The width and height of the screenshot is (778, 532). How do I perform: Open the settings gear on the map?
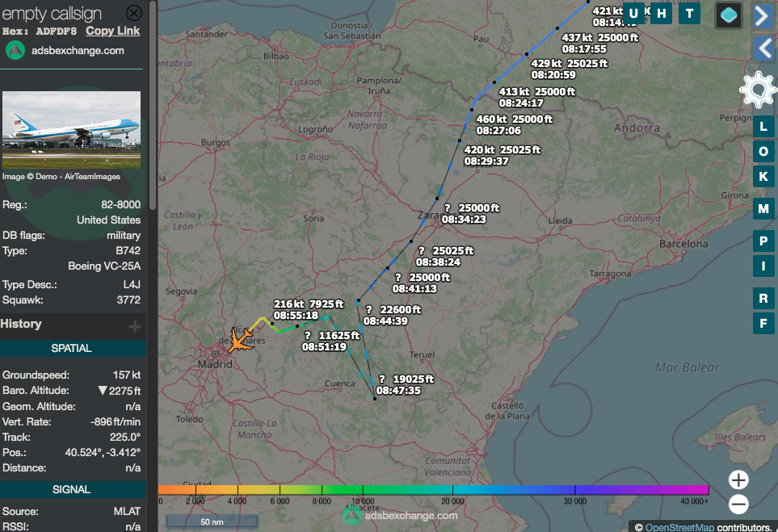pyautogui.click(x=758, y=90)
